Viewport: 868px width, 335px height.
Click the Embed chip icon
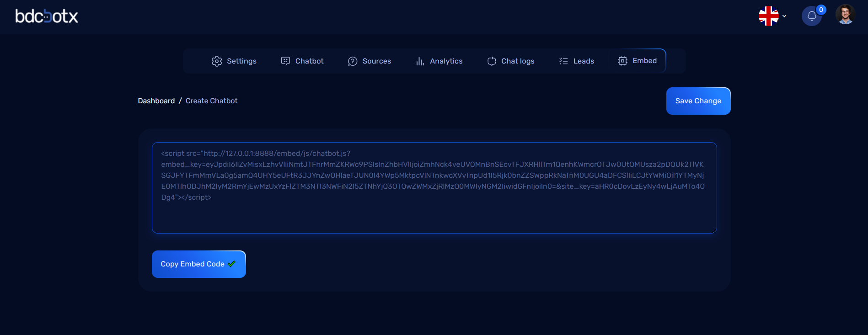622,61
